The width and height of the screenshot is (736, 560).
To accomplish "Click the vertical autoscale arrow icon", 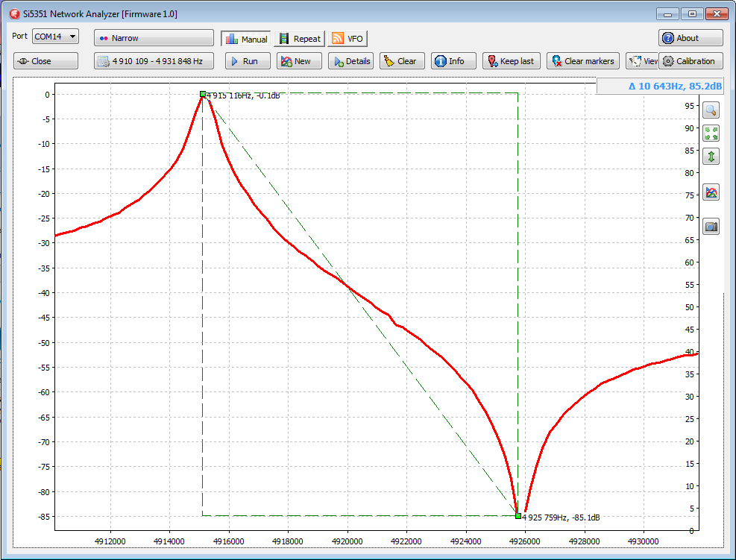I will (x=711, y=157).
